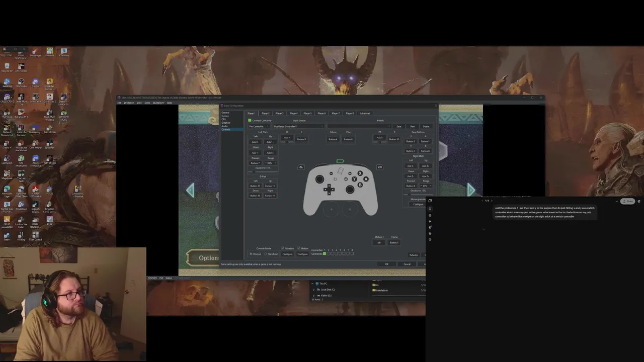644x362 pixels.
Task: Click the previous arrow on game menu
Action: (190, 190)
